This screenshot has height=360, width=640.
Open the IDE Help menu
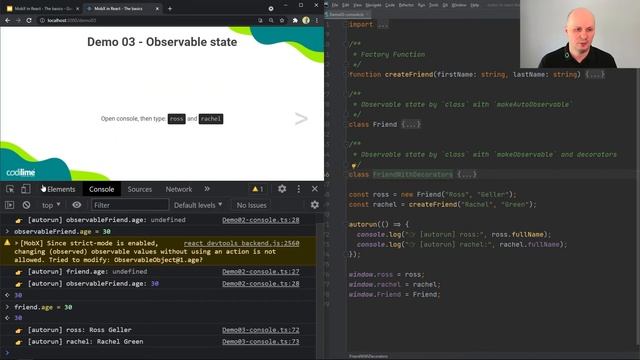(x=475, y=5)
